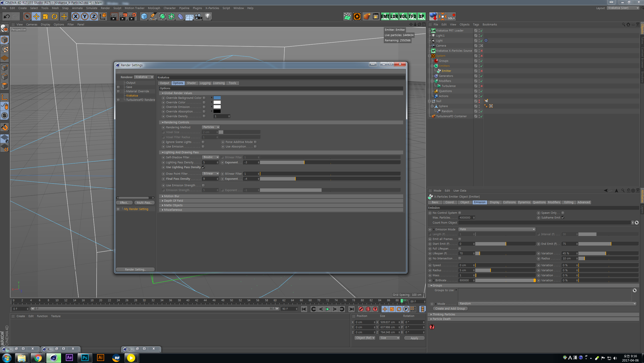Toggle Z axis lock icon

point(94,17)
